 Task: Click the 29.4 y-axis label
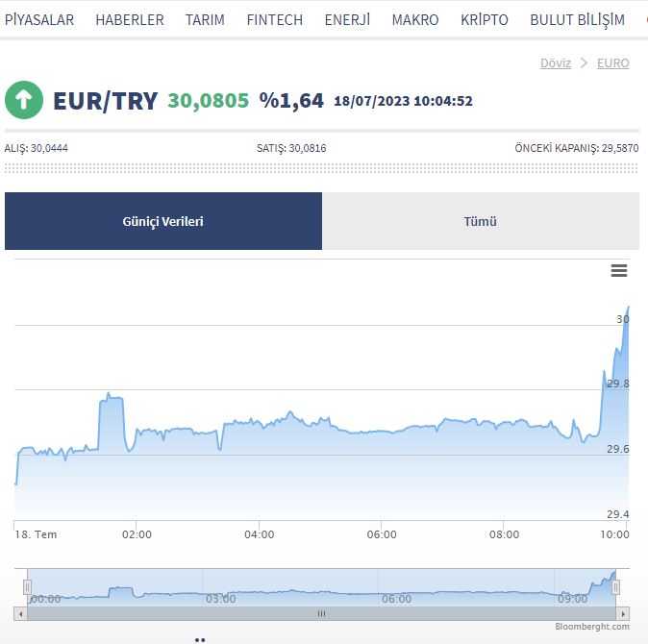(618, 514)
